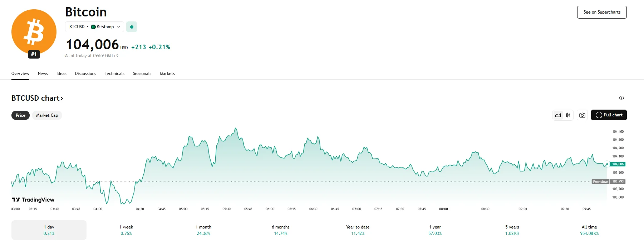Open the Technicals tab
The image size is (644, 246).
point(114,74)
